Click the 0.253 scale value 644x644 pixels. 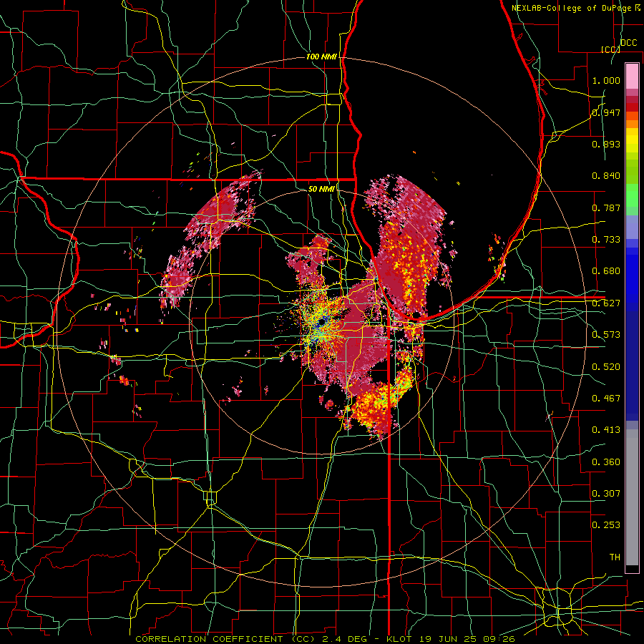coord(606,525)
